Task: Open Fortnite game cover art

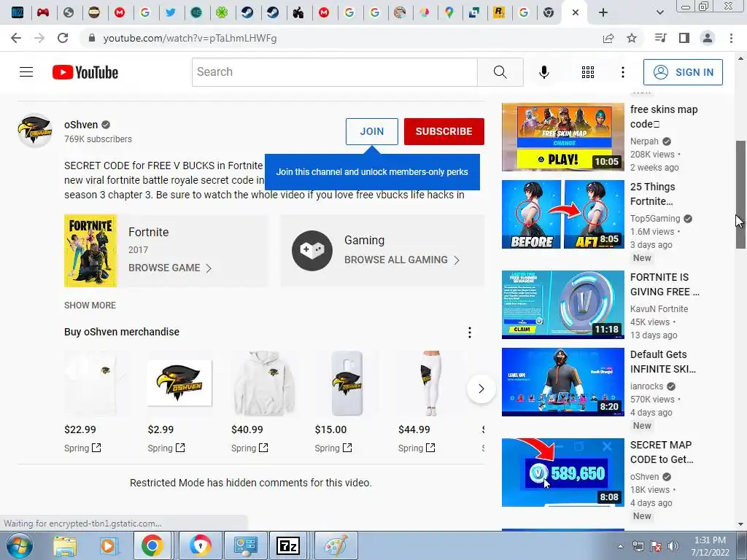Action: 90,251
